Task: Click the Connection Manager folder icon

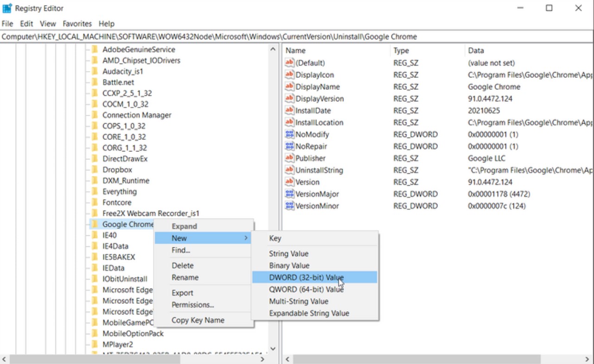Action: click(x=95, y=115)
